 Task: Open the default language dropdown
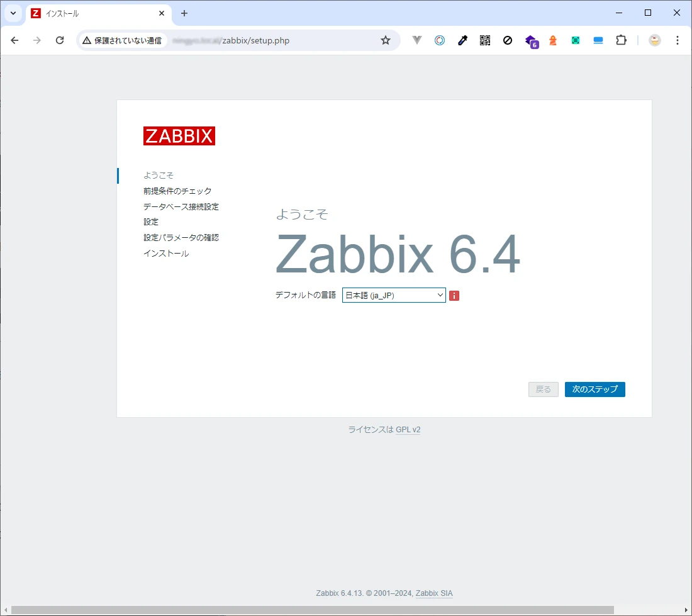tap(394, 295)
